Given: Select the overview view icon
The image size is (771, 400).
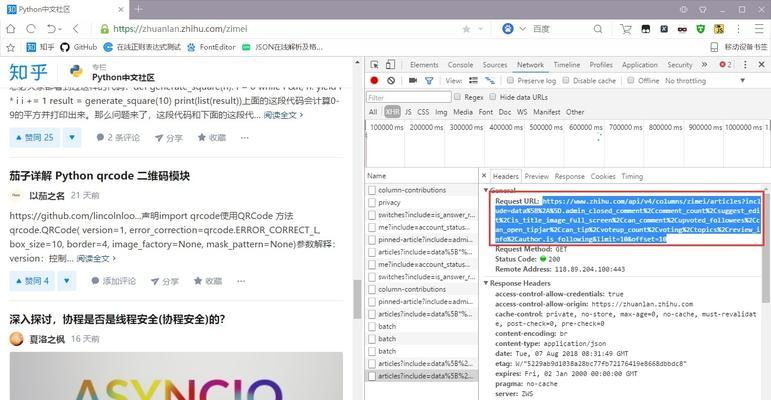Looking at the screenshot, I should (490, 80).
